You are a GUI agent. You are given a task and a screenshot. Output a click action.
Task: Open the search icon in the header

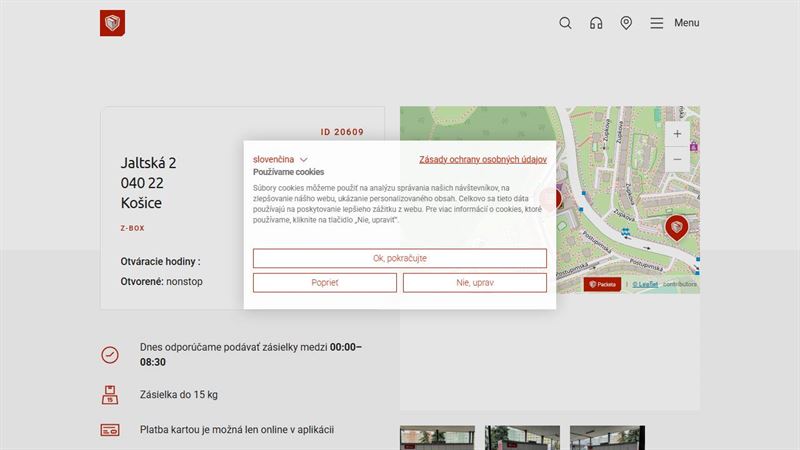coord(565,23)
